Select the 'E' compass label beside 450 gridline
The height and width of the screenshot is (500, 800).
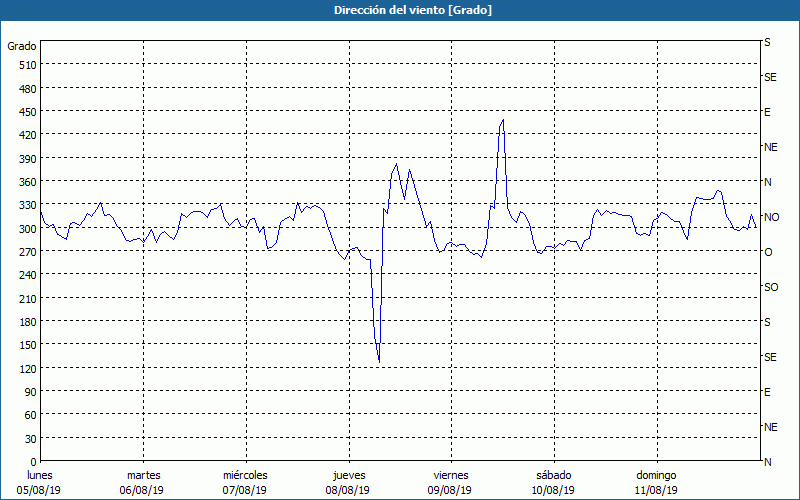pos(767,112)
